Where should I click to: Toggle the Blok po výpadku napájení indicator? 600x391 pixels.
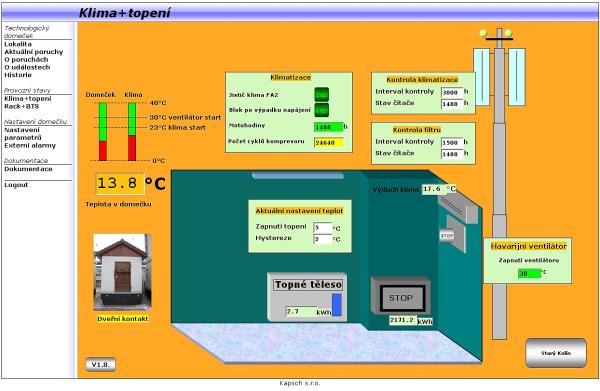321,110
